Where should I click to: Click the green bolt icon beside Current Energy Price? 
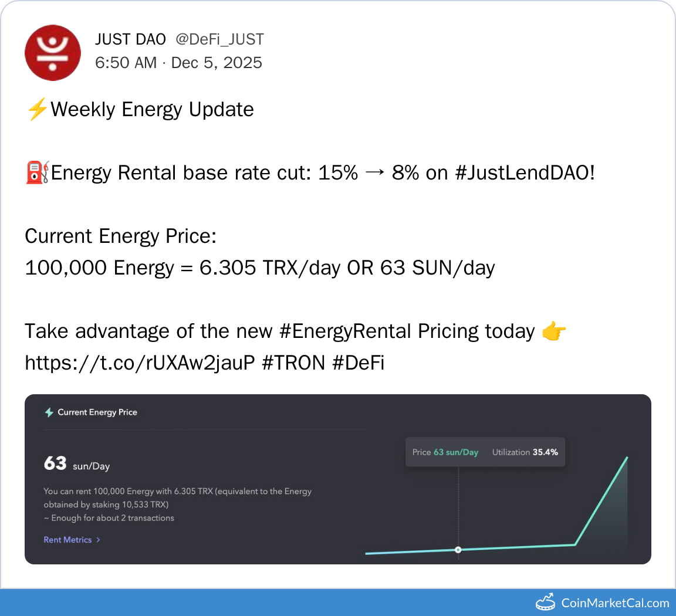point(49,412)
